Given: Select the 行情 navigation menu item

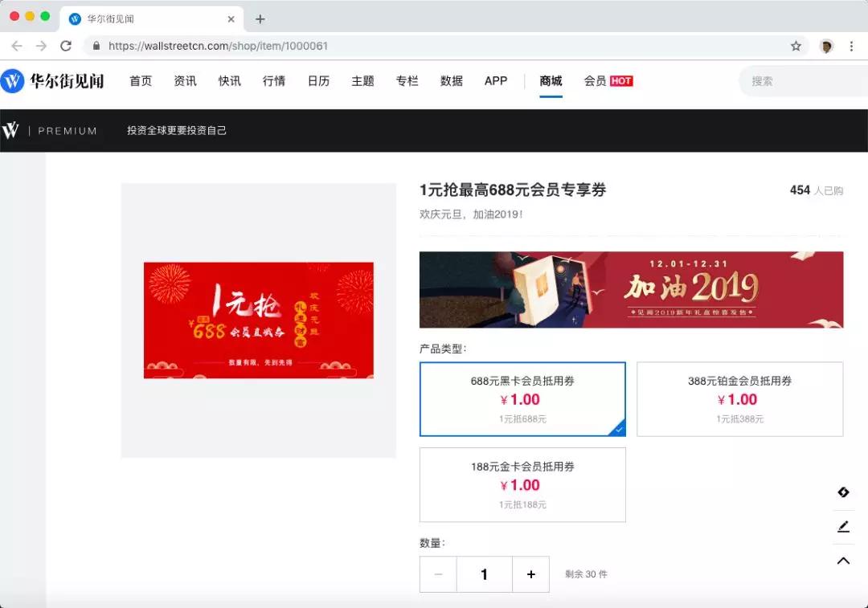Looking at the screenshot, I should point(273,81).
